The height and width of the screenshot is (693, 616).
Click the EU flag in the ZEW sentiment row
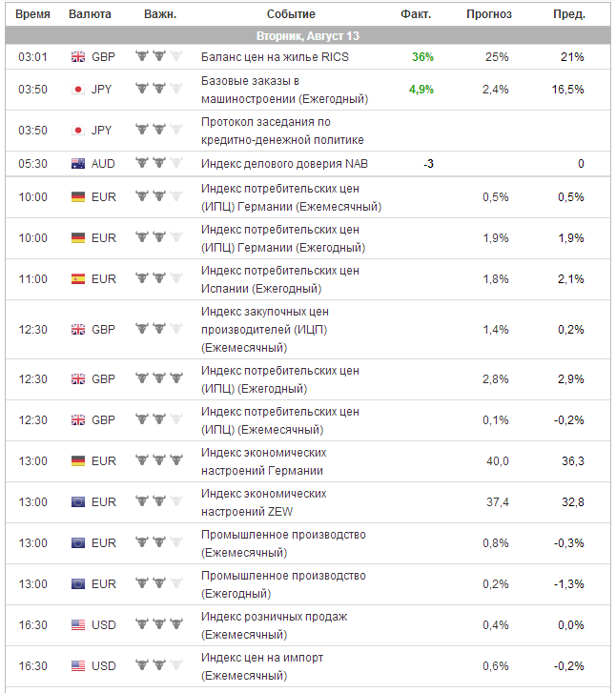(78, 502)
